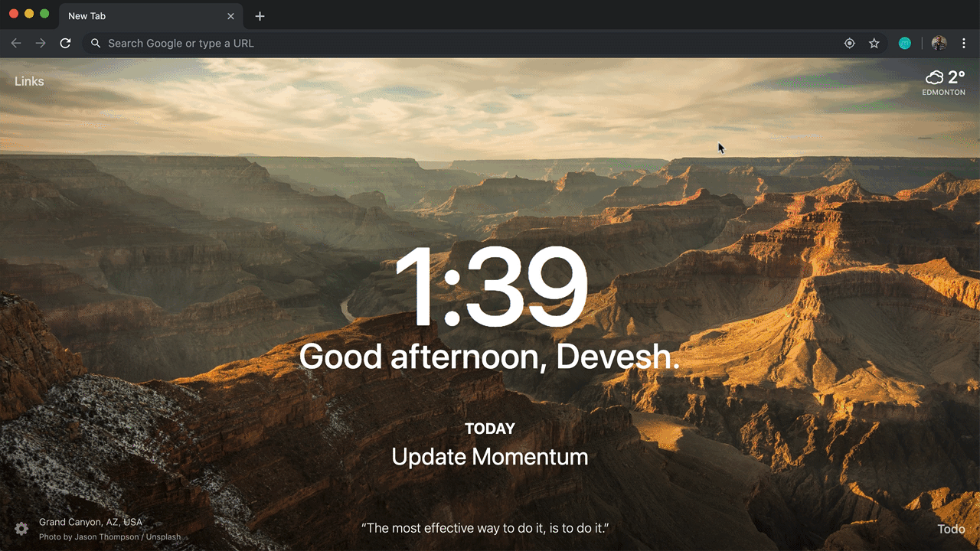Click Grand Canyon, AZ, USA photo location
Screen dimensions: 980x551
coord(90,522)
